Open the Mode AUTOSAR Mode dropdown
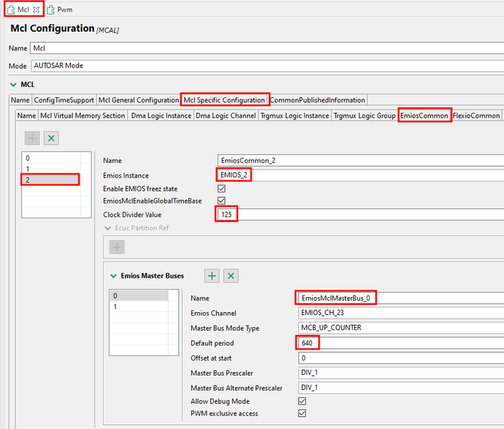Image resolution: width=504 pixels, height=429 pixels. 268,66
